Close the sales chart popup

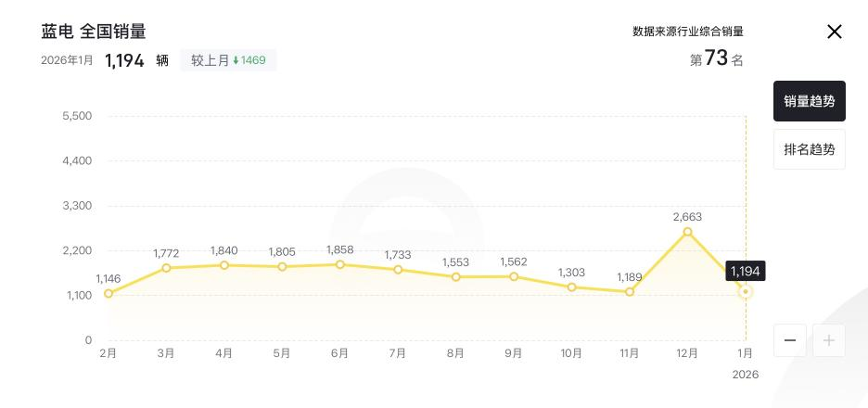pos(834,32)
